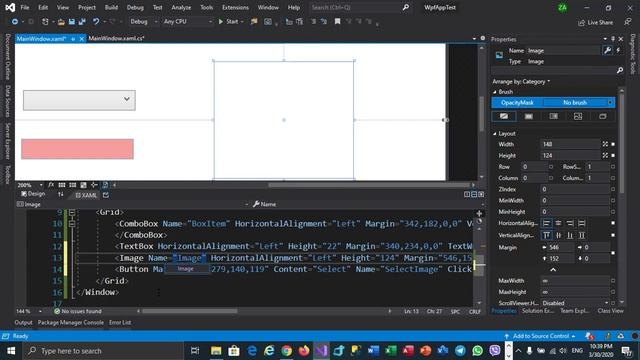Open the Debug configuration dropdown
Image resolution: width=640 pixels, height=360 pixels.
(x=144, y=22)
